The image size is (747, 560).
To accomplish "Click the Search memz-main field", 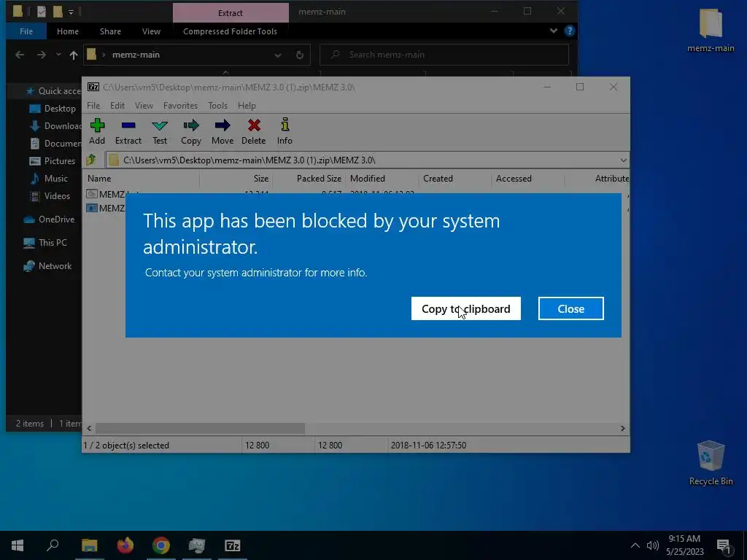I will pyautogui.click(x=444, y=55).
